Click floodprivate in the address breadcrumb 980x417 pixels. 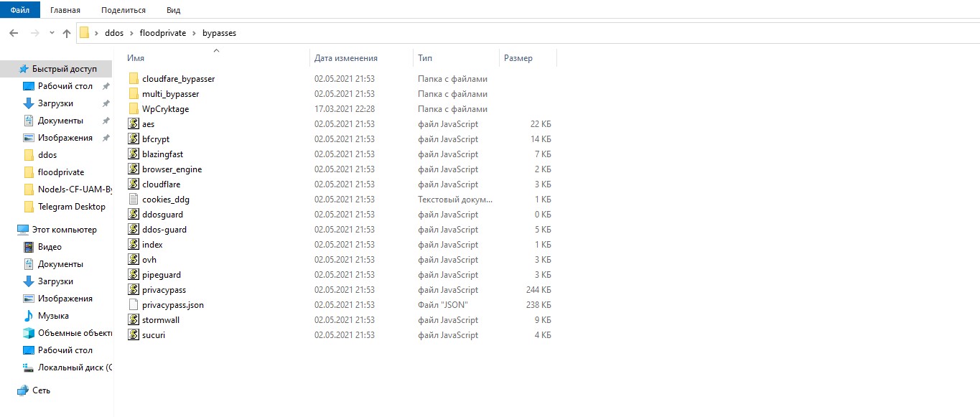[162, 33]
